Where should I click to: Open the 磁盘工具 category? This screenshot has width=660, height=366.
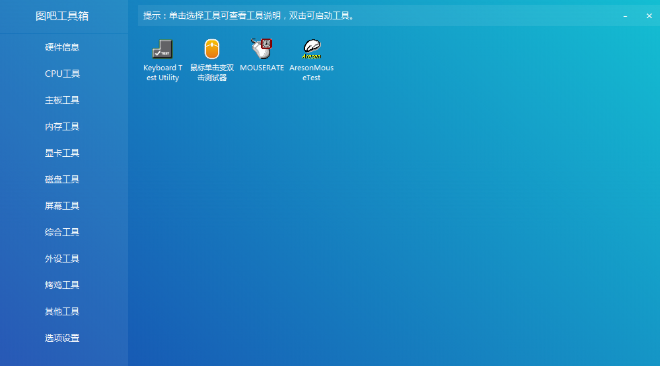(62, 179)
